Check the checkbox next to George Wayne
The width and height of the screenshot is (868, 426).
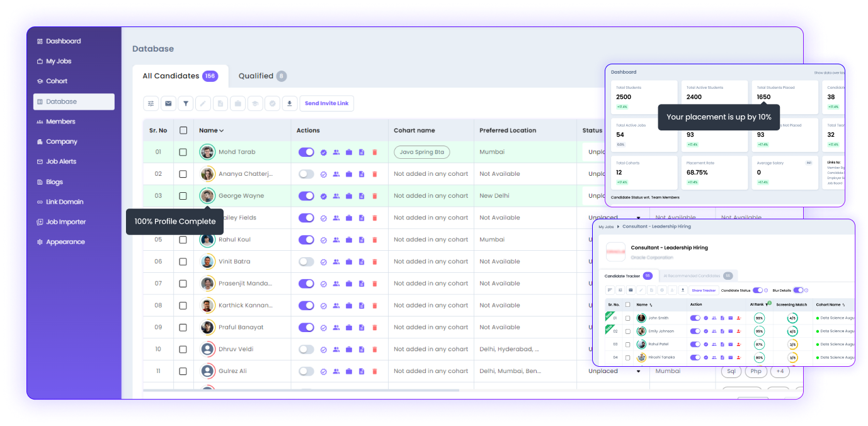point(183,195)
